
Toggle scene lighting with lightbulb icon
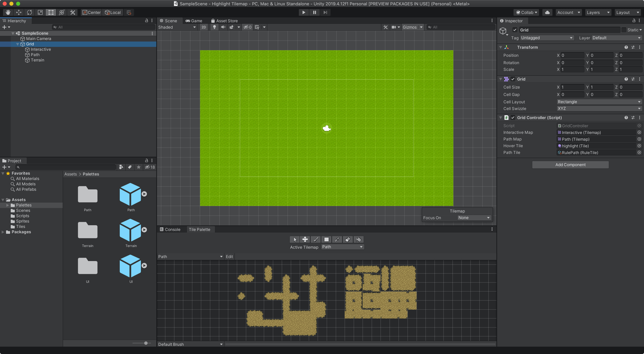point(214,27)
